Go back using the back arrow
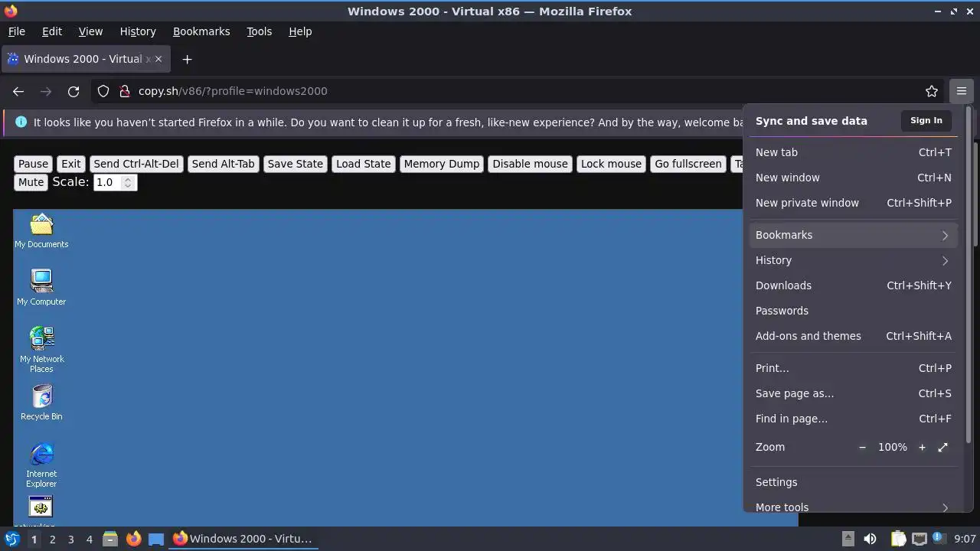 tap(18, 91)
